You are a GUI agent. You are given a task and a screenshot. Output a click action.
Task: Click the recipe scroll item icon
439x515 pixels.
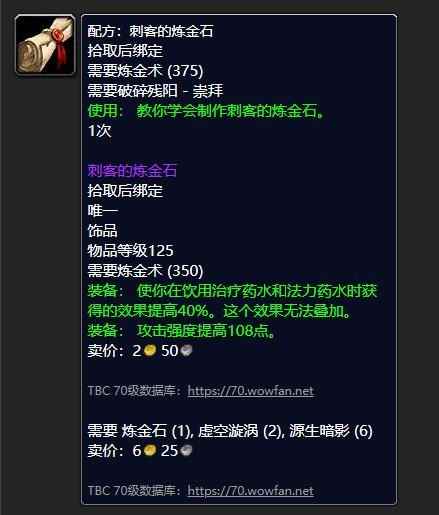45,45
